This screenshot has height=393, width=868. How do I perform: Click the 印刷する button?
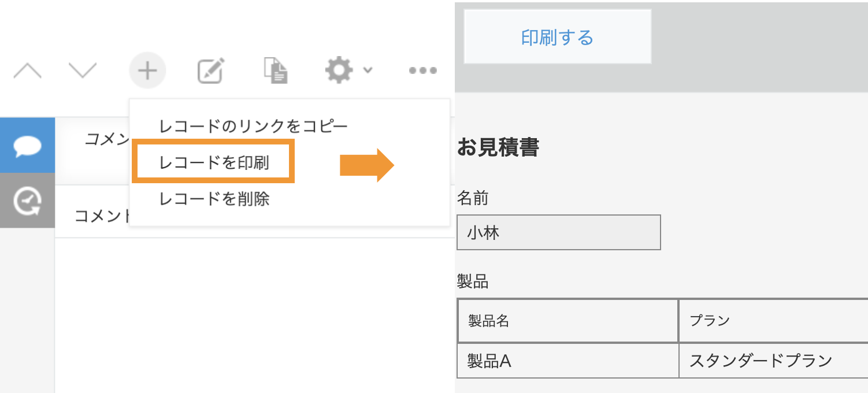[x=557, y=36]
